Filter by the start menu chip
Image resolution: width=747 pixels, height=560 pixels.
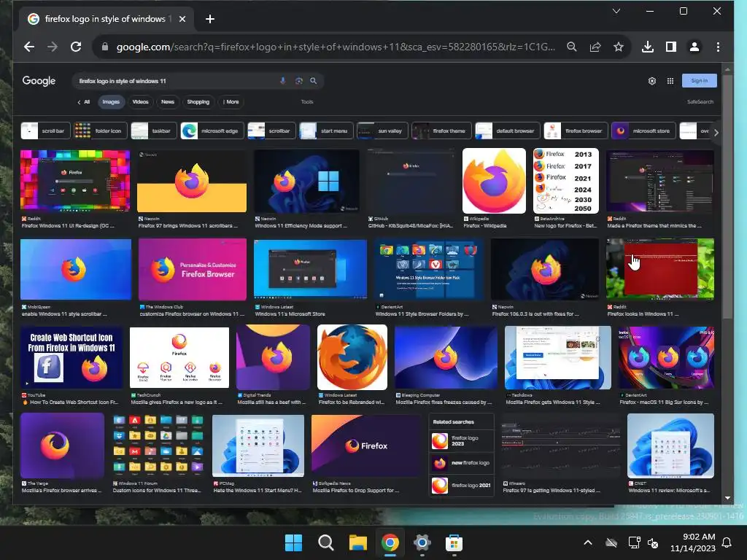click(326, 131)
